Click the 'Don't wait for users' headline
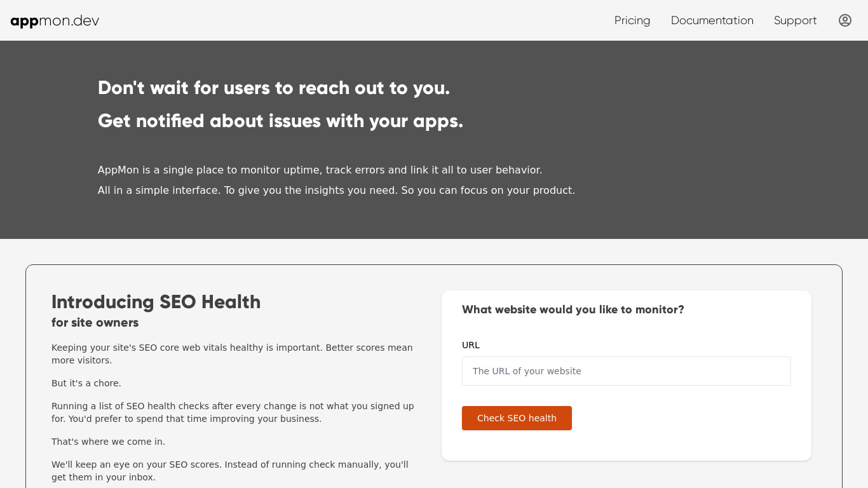868x488 pixels. [x=274, y=88]
